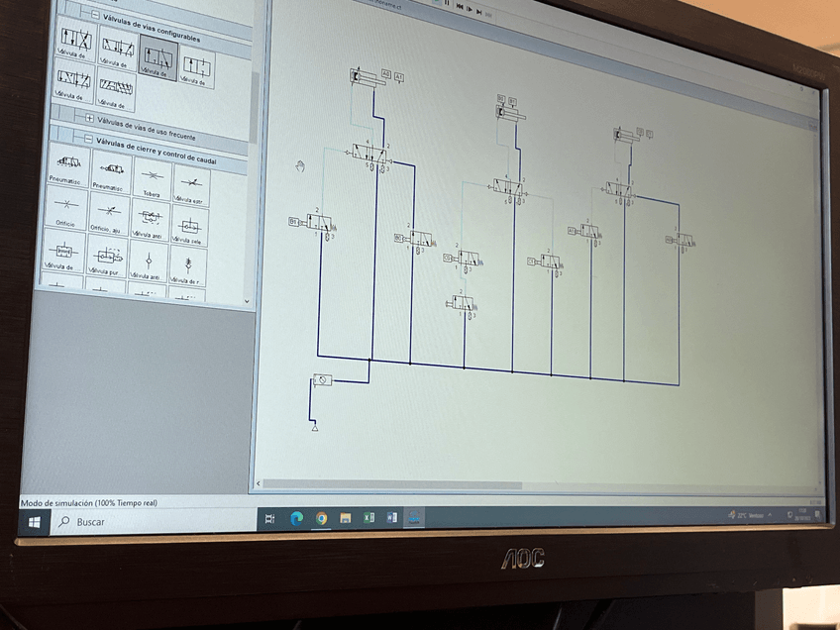This screenshot has width=840, height=630.
Task: Show hidden system tray icons
Action: [x=771, y=515]
